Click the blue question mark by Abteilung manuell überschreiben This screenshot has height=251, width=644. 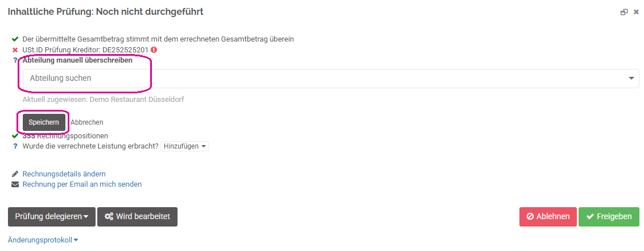pos(15,60)
